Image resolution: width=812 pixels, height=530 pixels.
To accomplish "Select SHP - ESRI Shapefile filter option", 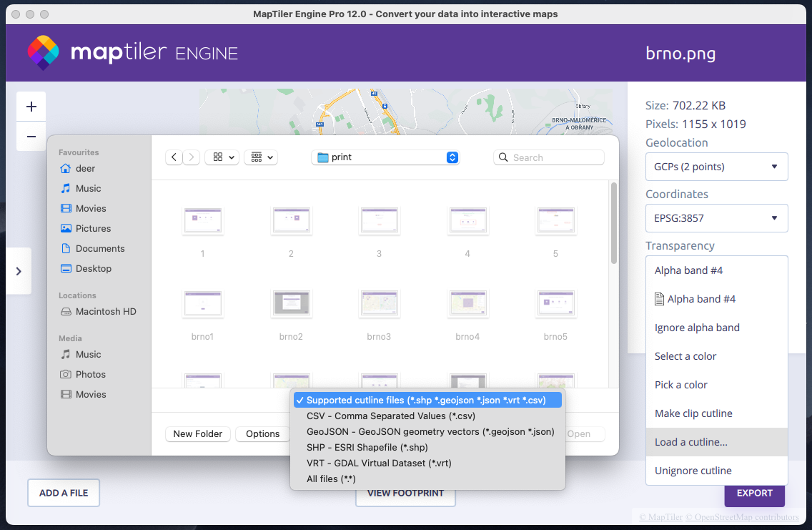I will coord(367,447).
